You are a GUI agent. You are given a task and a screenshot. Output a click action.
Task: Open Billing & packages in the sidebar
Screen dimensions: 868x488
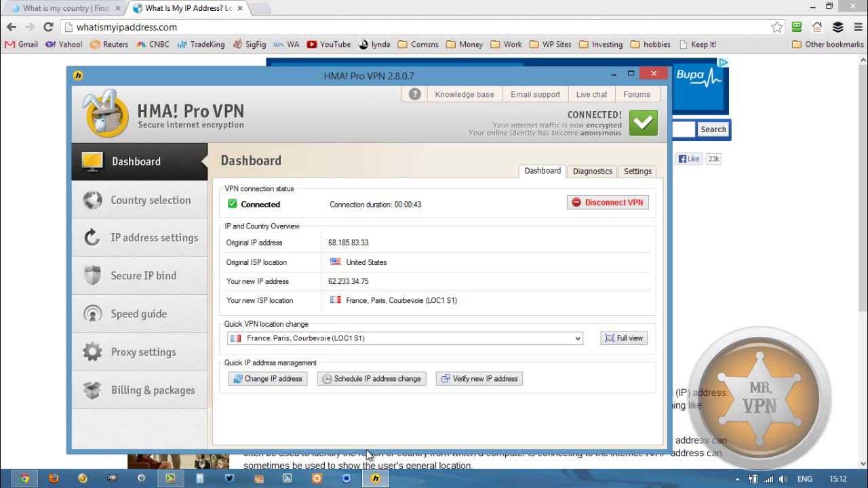coord(139,390)
